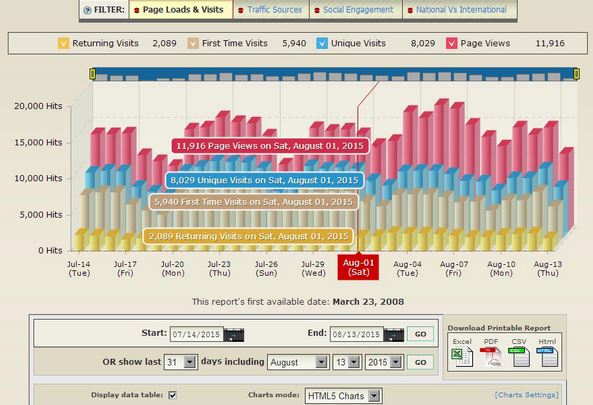Click the Jul-23 (Thu) axis label
Viewport: 593px width, 405px height.
219,268
